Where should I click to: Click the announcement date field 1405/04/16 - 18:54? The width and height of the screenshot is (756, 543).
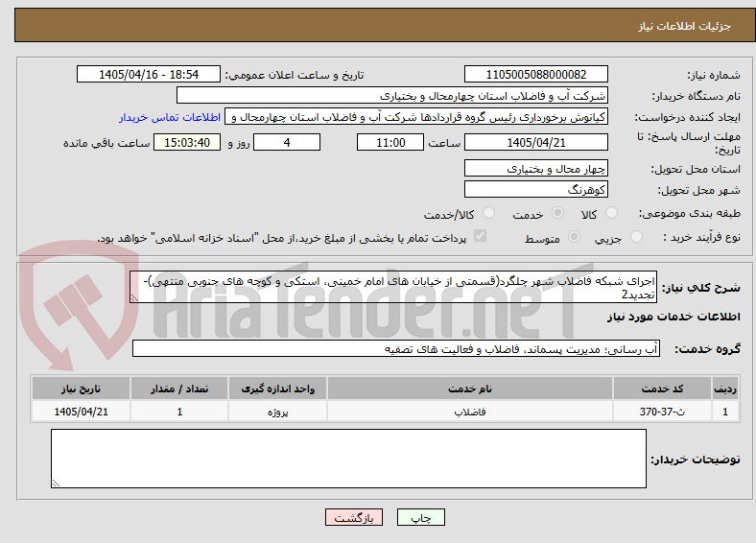coord(149,74)
